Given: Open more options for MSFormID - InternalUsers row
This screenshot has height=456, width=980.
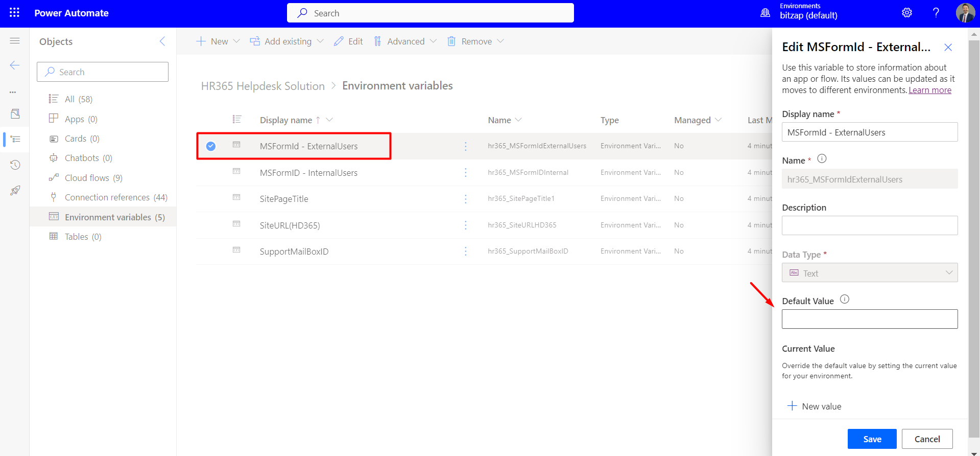Looking at the screenshot, I should [465, 173].
